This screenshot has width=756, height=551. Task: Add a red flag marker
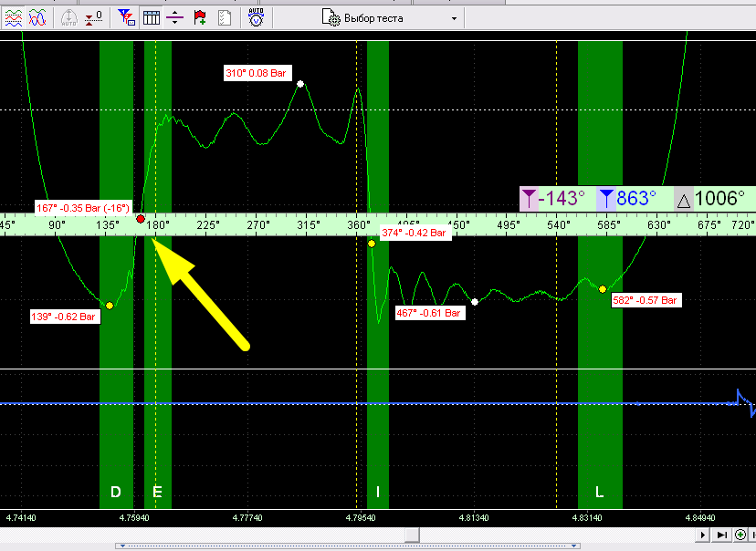[x=200, y=18]
